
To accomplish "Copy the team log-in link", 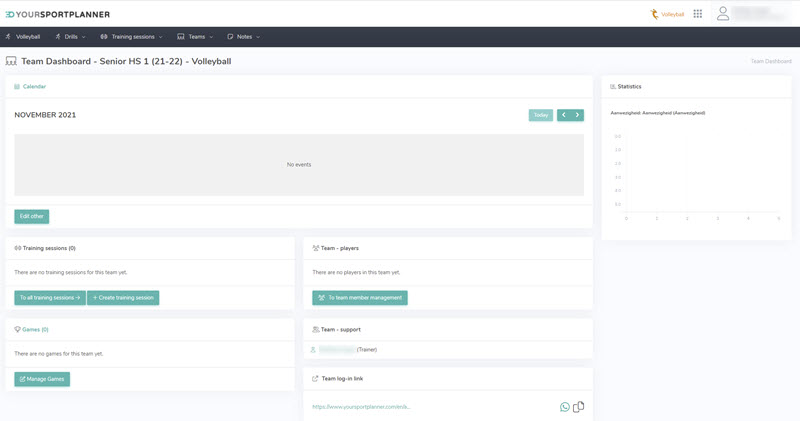I will (x=579, y=407).
